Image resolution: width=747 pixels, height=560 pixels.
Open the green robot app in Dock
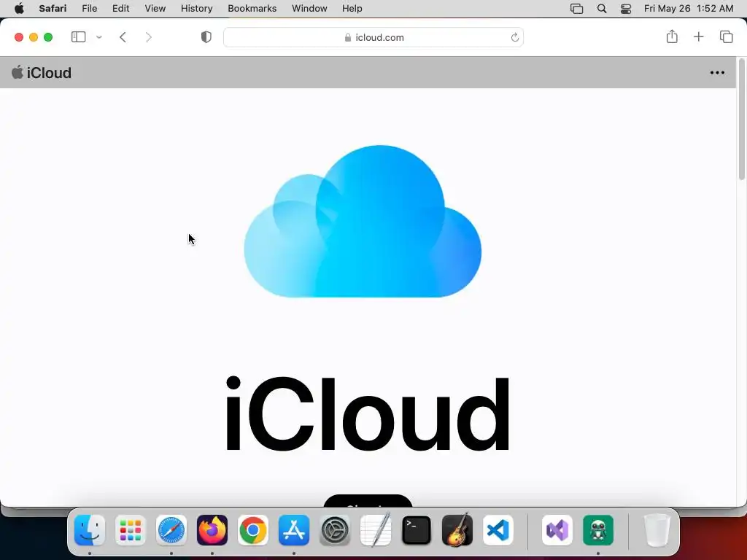pos(598,530)
